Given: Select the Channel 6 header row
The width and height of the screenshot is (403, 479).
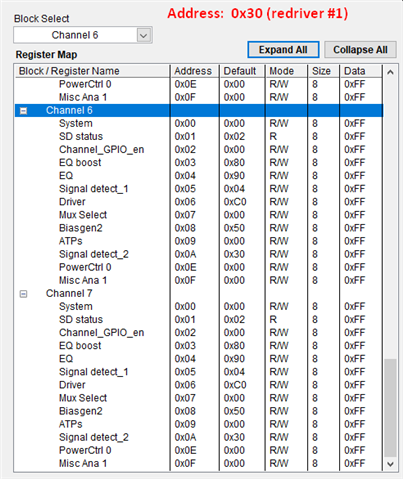Looking at the screenshot, I should (x=199, y=110).
